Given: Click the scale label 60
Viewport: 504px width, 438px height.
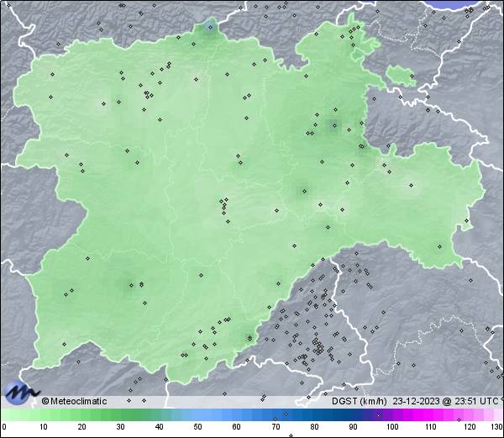Looking at the screenshot, I should [237, 427].
